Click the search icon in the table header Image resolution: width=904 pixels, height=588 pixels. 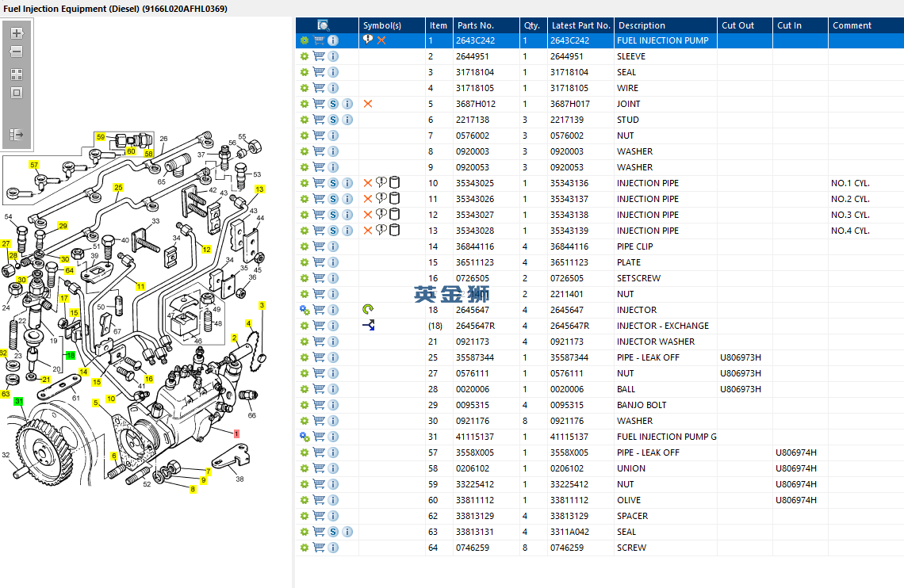coord(324,25)
